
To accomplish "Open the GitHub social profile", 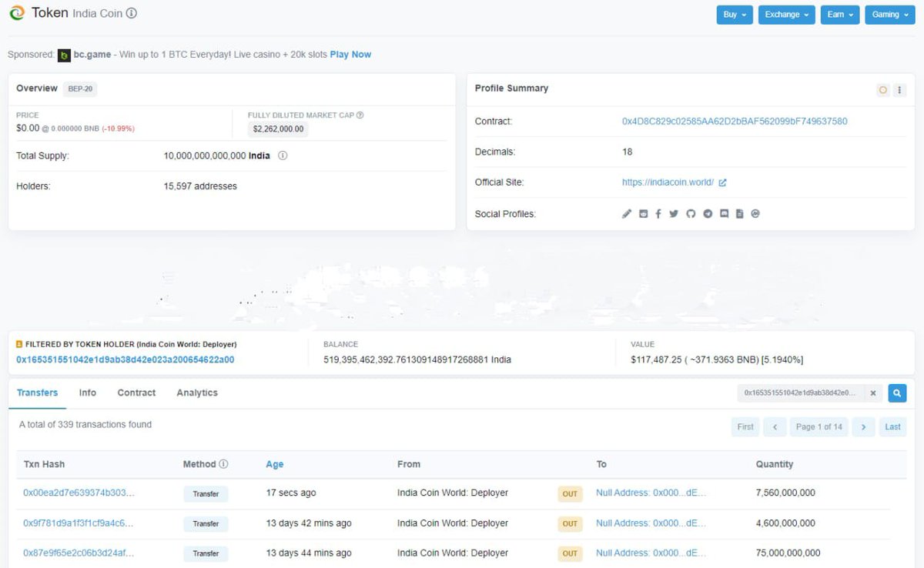I will pyautogui.click(x=691, y=214).
